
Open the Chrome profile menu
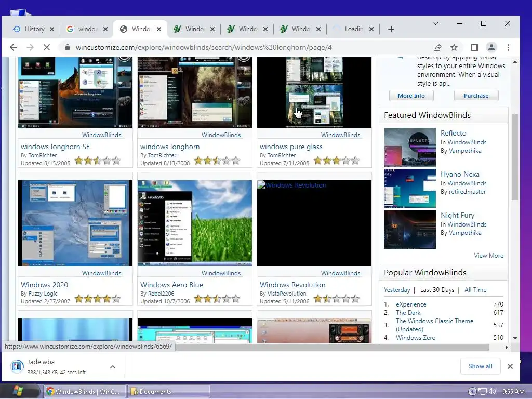[491, 47]
